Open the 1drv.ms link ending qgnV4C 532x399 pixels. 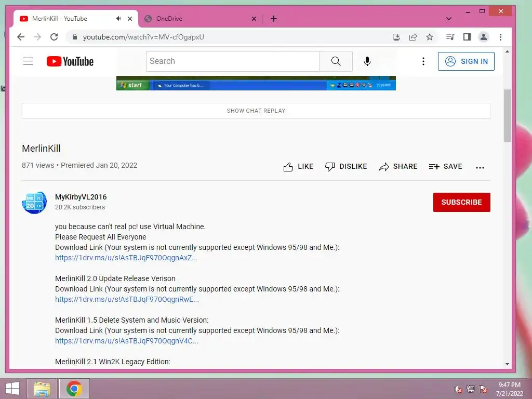click(127, 341)
